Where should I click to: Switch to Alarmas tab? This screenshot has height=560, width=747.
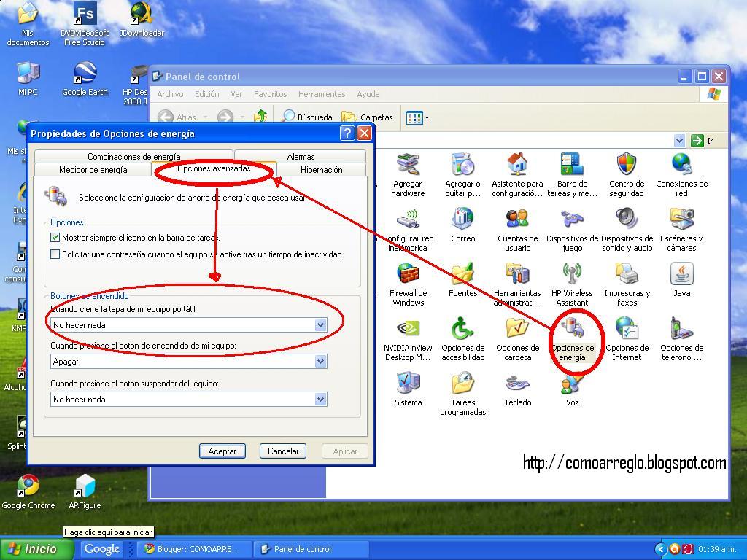pyautogui.click(x=301, y=156)
